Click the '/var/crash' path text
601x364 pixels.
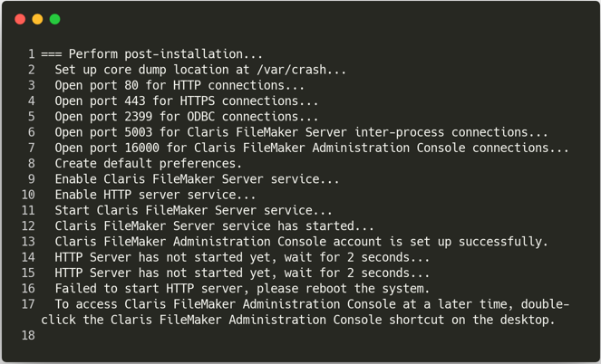[291, 70]
